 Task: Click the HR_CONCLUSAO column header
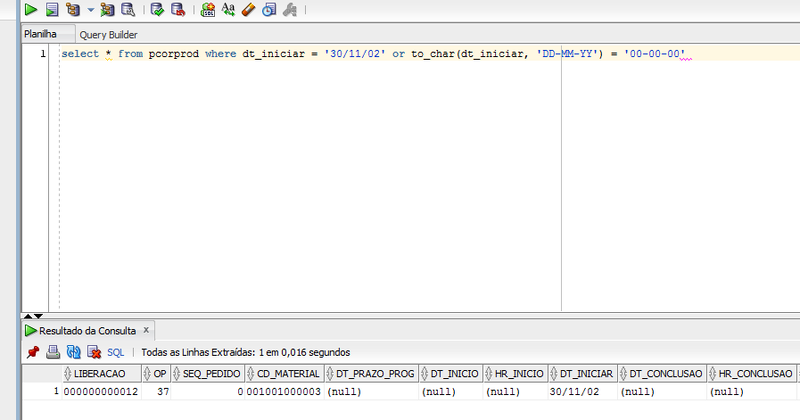(752, 374)
